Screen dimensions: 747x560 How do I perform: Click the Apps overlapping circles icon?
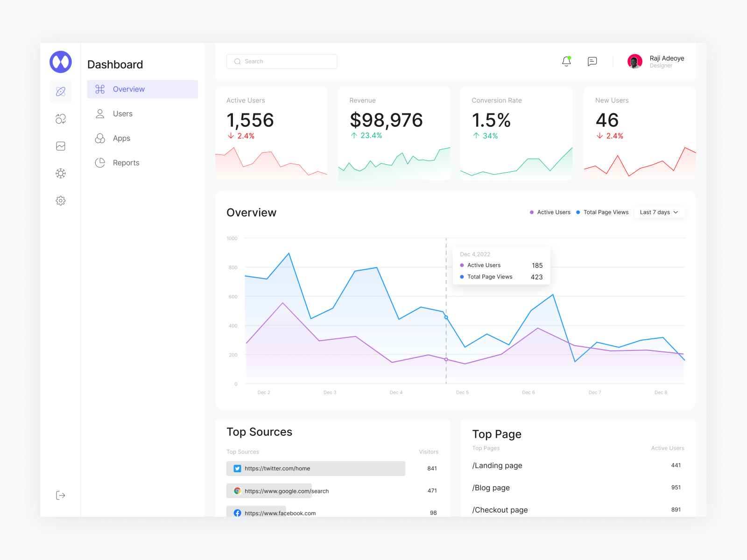[100, 138]
